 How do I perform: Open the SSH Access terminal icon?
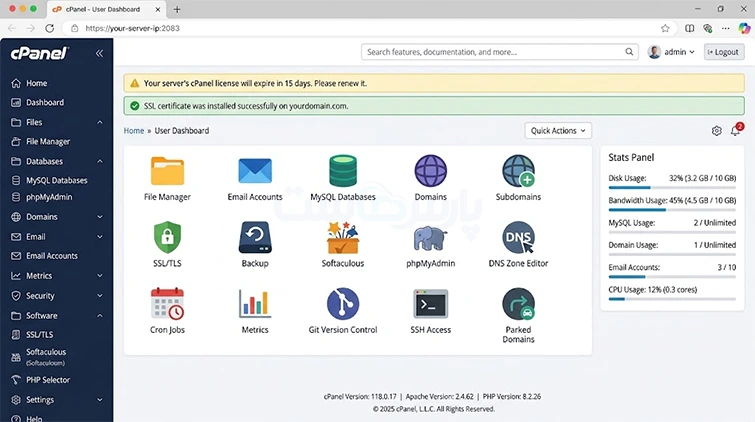(430, 304)
